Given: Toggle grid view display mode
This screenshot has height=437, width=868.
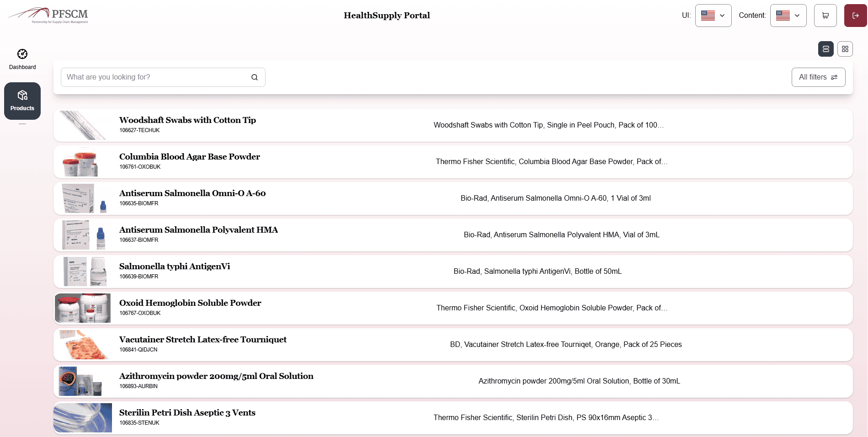Looking at the screenshot, I should click(845, 49).
